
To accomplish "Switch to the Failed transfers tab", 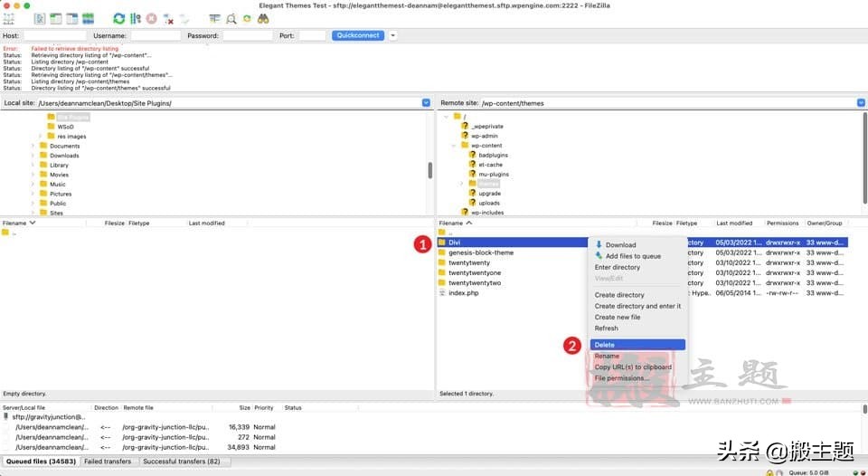I will click(x=107, y=462).
